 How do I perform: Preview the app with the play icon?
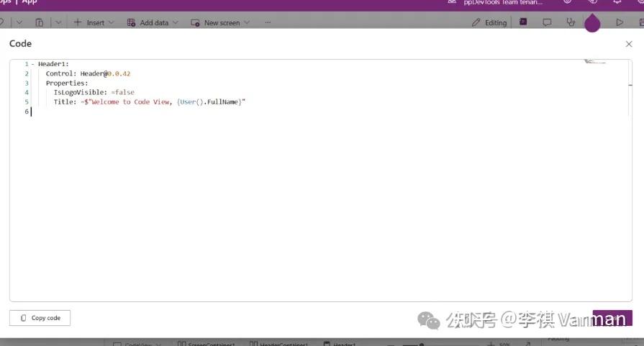coord(620,22)
